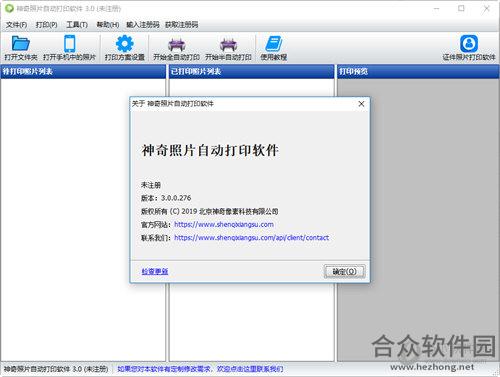Click the 版本: 3.0.0.276 text
Image resolution: width=500 pixels, height=377 pixels.
[x=166, y=198]
